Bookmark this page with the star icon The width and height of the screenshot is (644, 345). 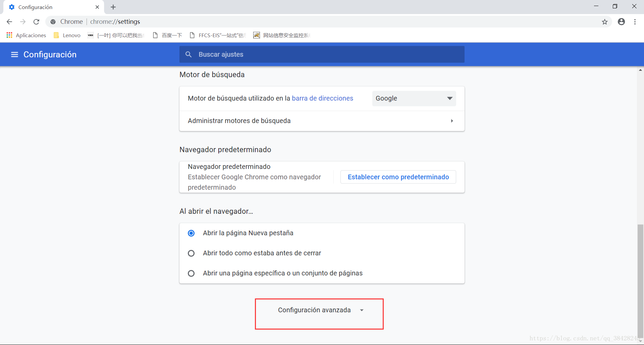tap(604, 22)
